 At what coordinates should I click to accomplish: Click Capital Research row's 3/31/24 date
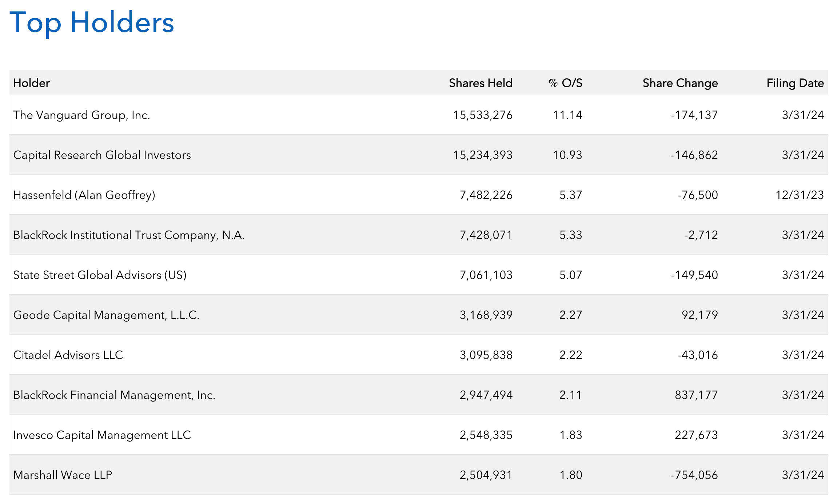803,155
